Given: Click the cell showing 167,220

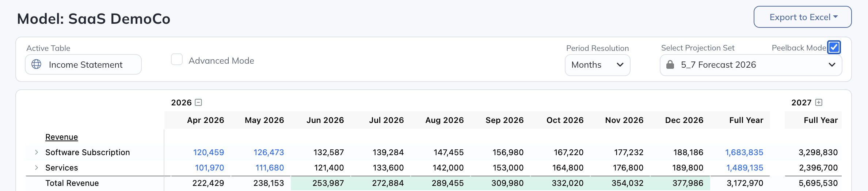Looking at the screenshot, I should (x=568, y=152).
